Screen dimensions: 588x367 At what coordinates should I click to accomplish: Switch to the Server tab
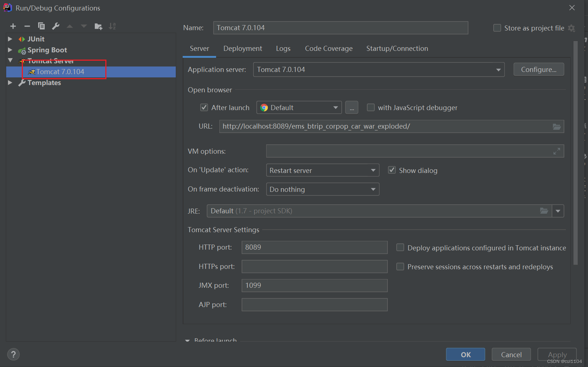tap(199, 49)
